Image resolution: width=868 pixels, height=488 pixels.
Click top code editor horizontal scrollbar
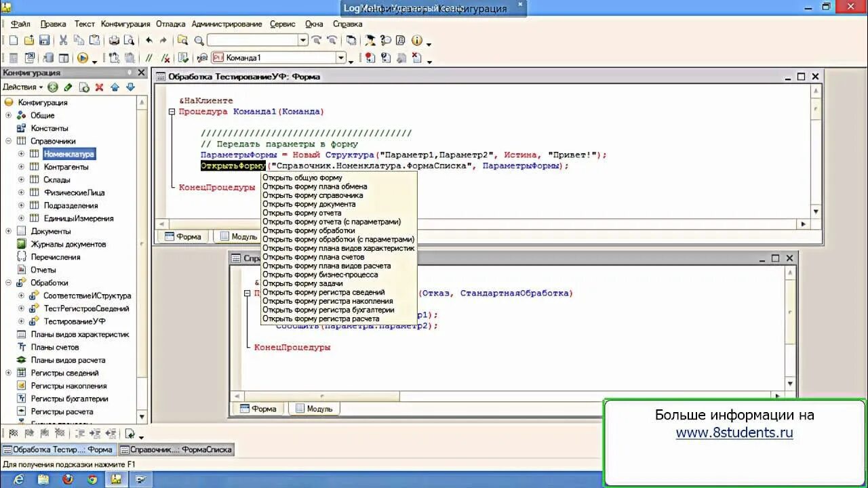coord(482,224)
